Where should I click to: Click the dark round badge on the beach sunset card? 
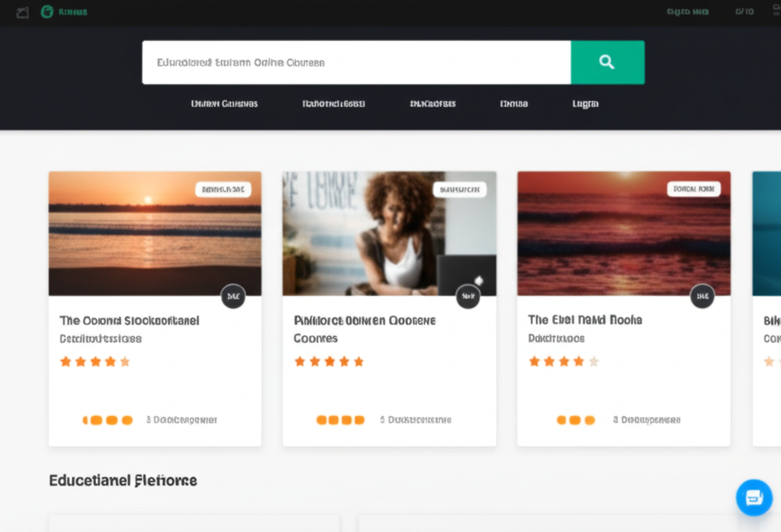[x=233, y=296]
